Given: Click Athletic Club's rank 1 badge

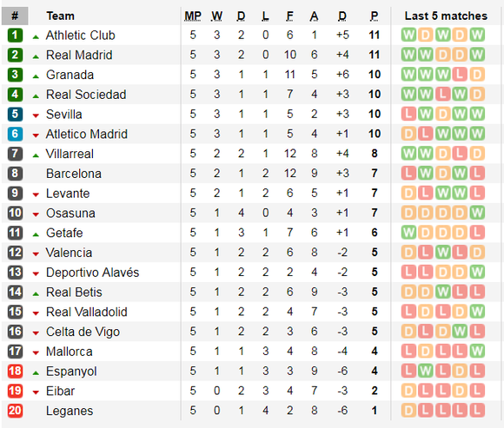Looking at the screenshot, I should click(15, 35).
